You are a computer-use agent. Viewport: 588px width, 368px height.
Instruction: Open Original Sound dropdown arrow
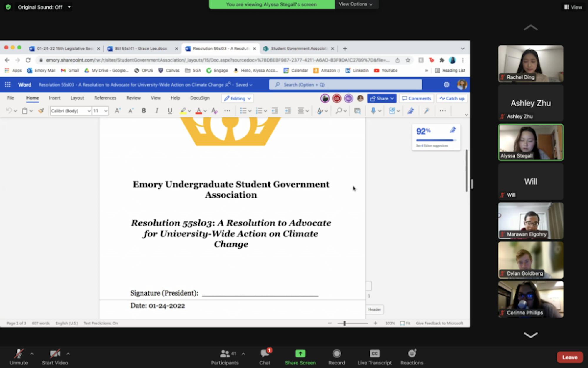[69, 7]
